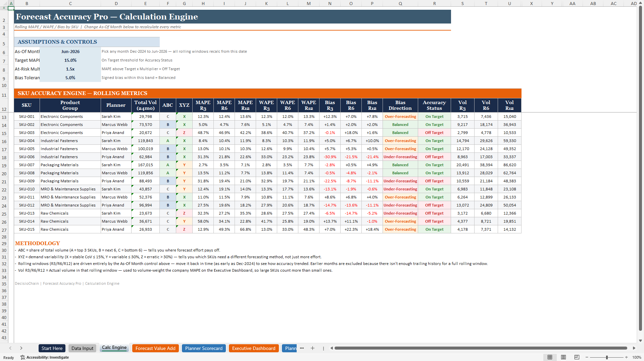Viewport: 644px width, 361px height.
Task: Select the Calc Engine sheet tab
Action: (x=114, y=348)
